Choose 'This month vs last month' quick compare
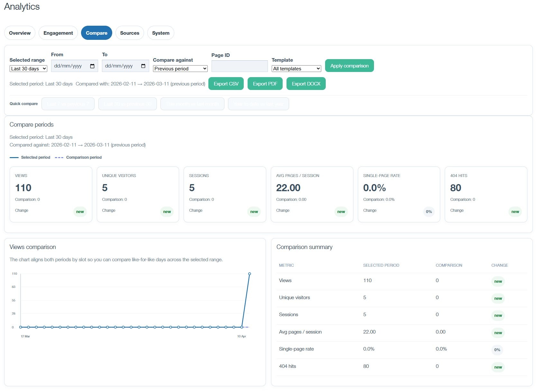Screen dimensions: 537x392 tap(192, 104)
